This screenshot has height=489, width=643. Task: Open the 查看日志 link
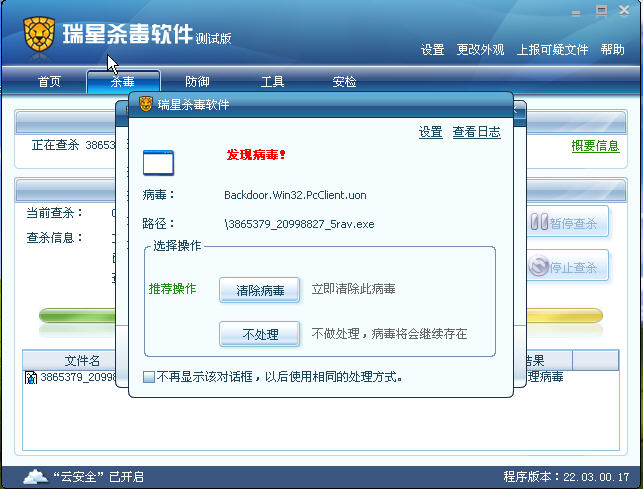pos(477,132)
